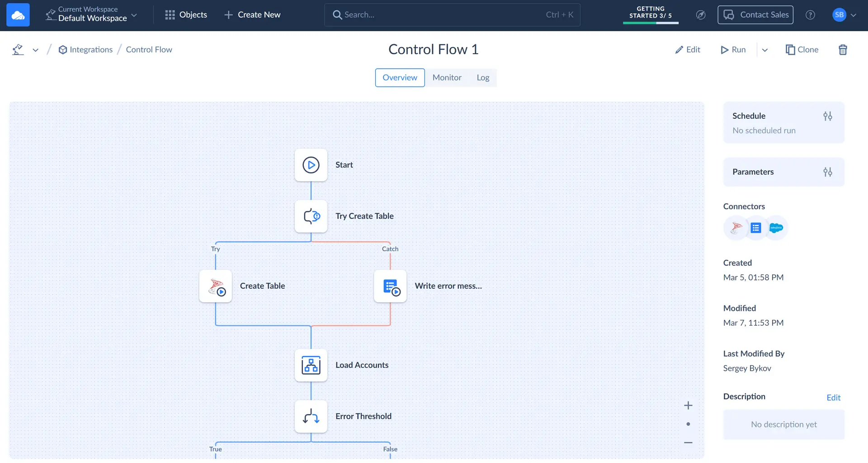Click the Skyvia cloud logo
The image size is (868, 463).
(18, 15)
